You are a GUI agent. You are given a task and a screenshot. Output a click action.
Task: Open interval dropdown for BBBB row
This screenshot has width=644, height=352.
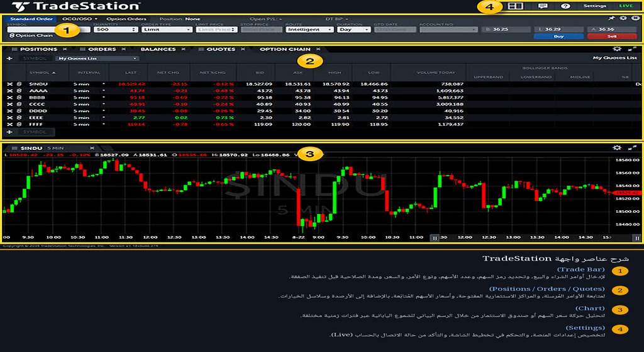(104, 98)
